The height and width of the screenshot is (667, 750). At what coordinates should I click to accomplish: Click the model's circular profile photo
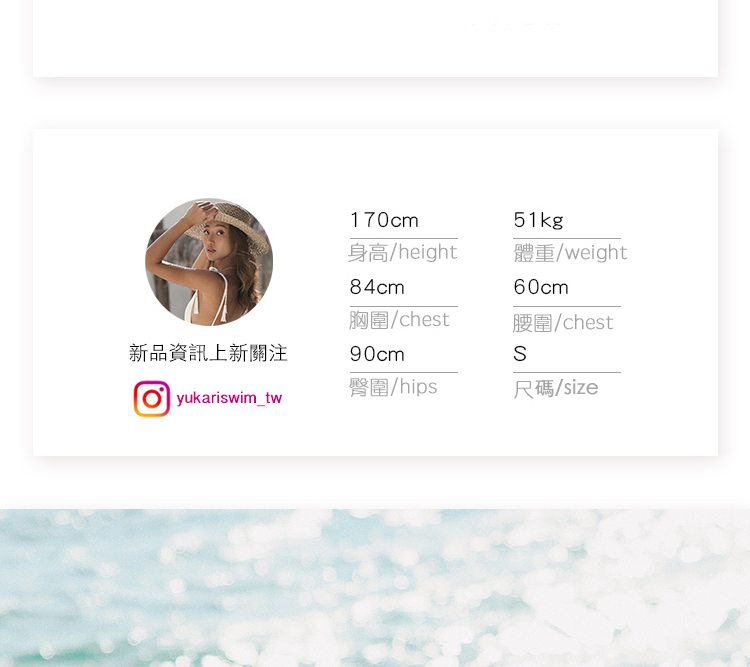[209, 262]
